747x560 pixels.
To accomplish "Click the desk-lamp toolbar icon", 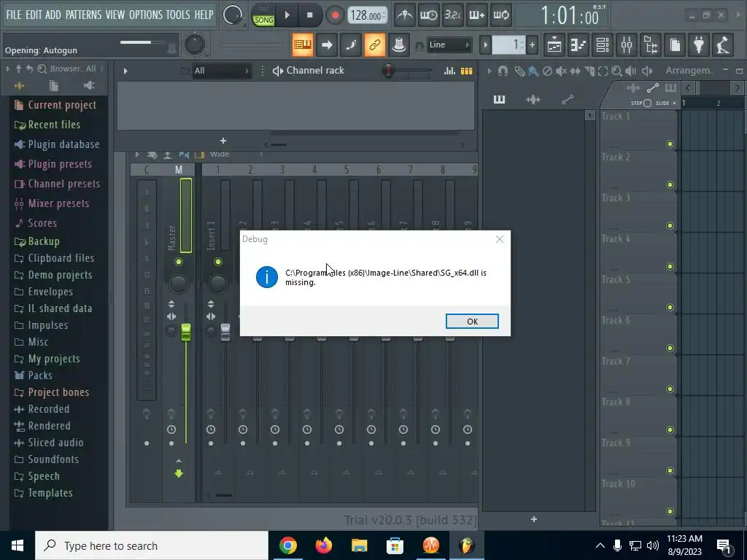I will [723, 44].
